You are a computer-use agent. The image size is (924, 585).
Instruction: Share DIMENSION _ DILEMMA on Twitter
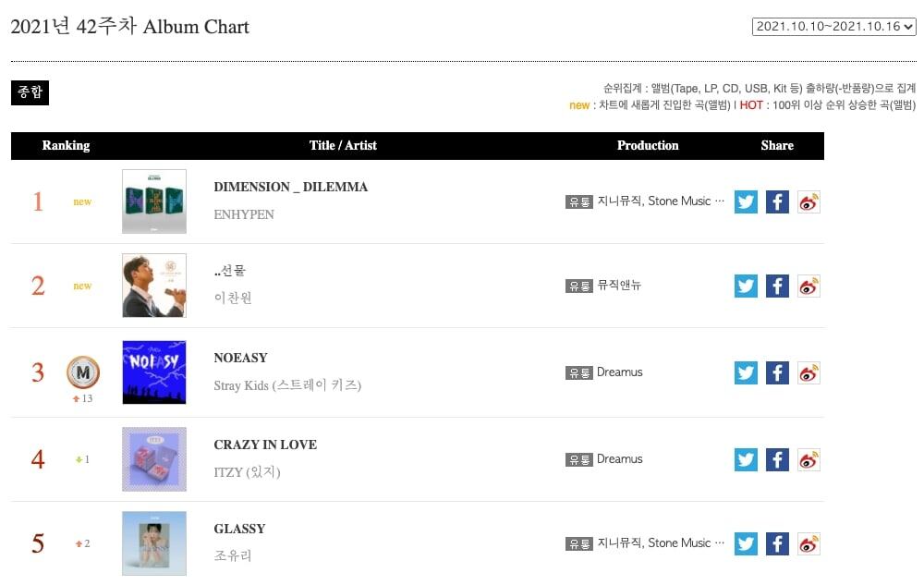(x=746, y=201)
